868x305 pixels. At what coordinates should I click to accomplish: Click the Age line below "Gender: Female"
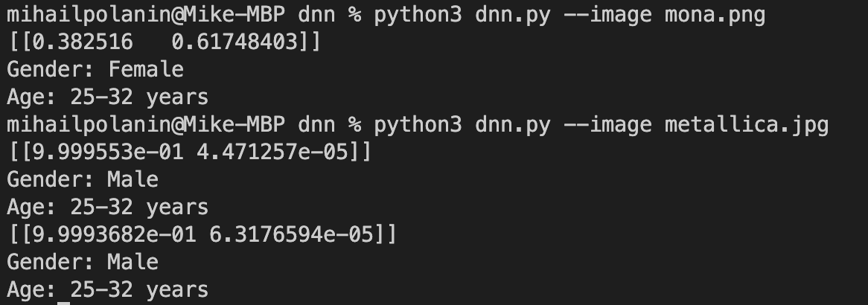point(108,97)
